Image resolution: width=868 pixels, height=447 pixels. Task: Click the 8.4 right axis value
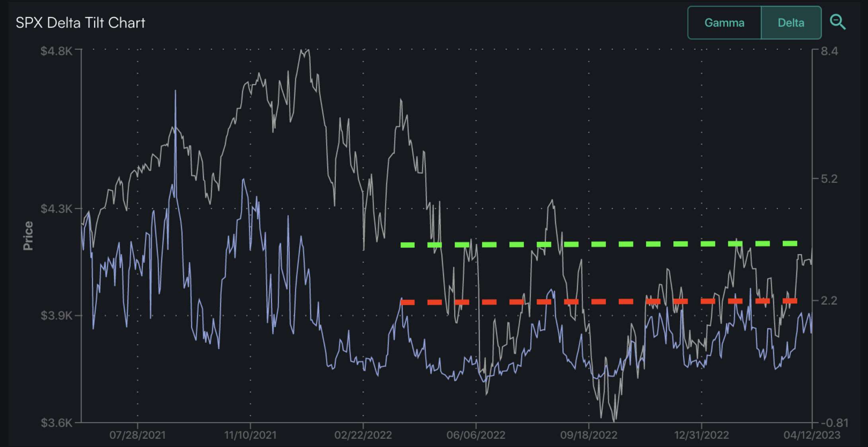tap(829, 51)
